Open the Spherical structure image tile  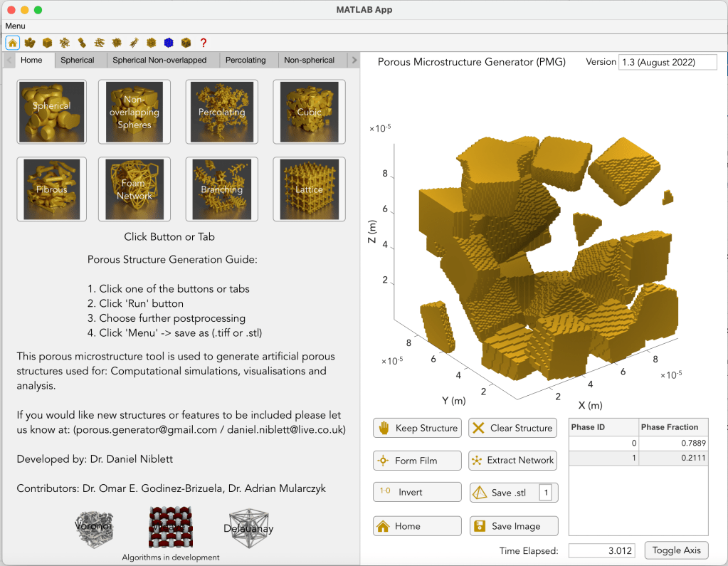click(x=51, y=110)
